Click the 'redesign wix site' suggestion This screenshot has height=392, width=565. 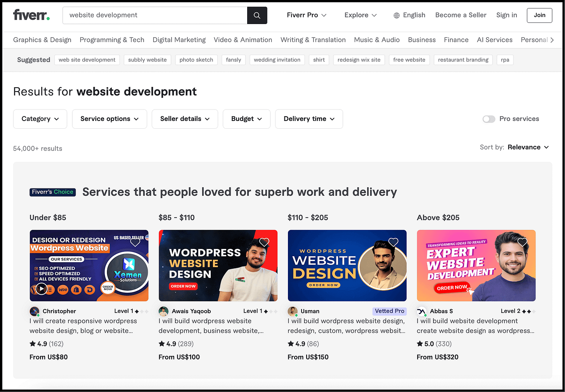pos(359,60)
